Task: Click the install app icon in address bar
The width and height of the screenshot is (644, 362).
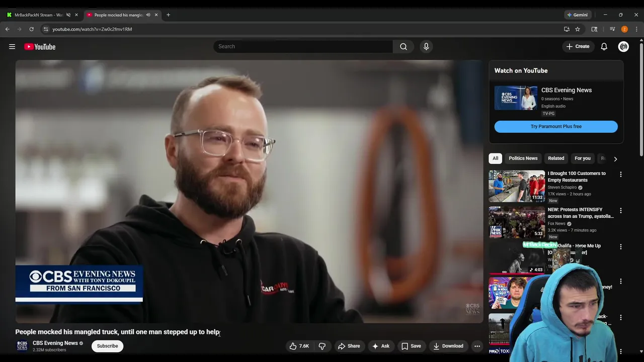Action: (x=567, y=29)
